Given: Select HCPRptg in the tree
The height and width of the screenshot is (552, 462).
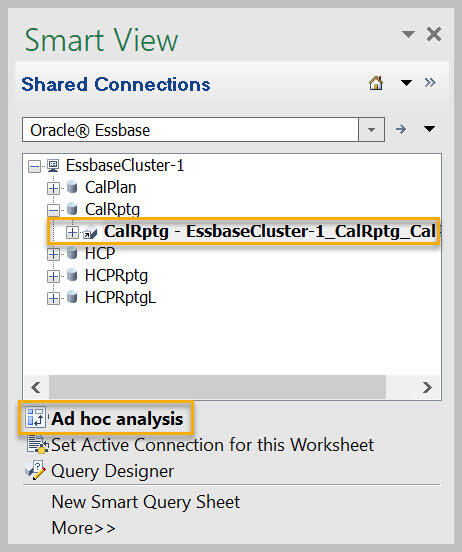Looking at the screenshot, I should click(116, 276).
